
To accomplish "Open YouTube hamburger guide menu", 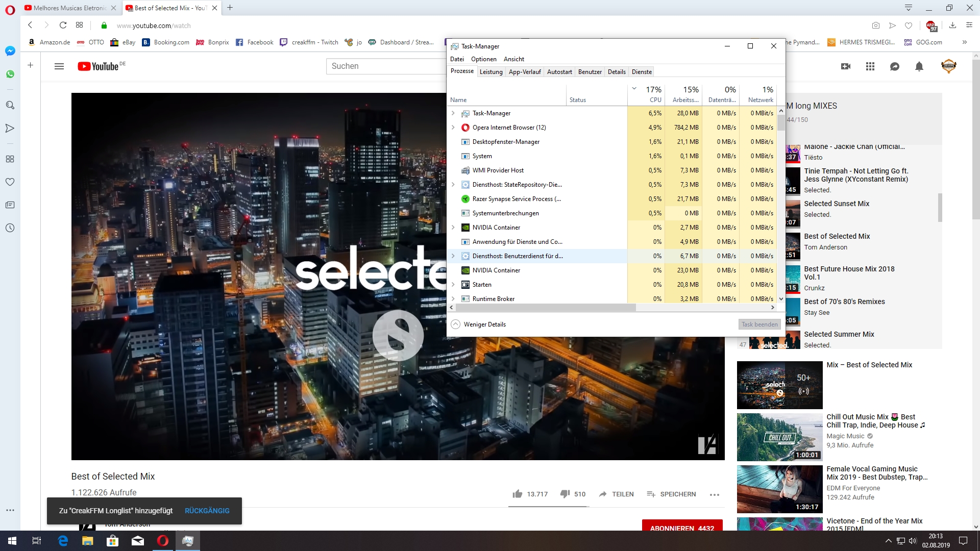I will tap(59, 66).
